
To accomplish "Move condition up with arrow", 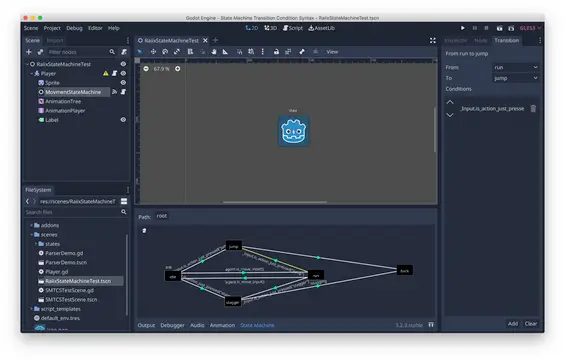I will [x=450, y=102].
